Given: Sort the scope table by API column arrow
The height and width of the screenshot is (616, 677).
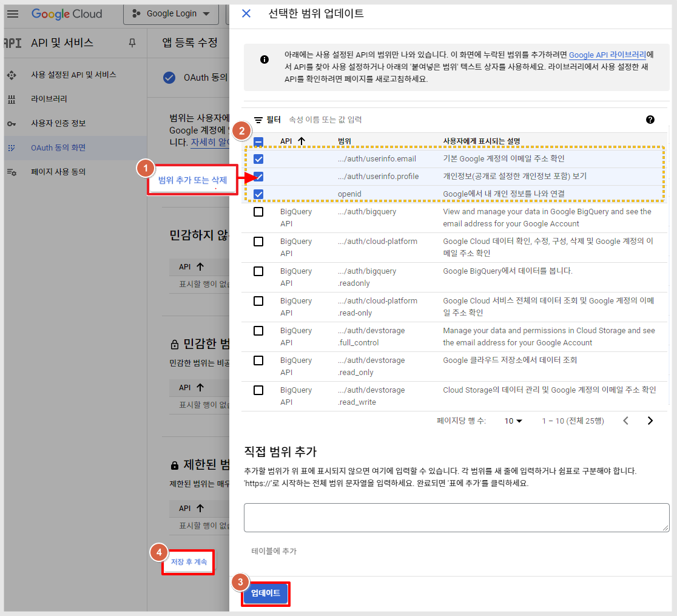Looking at the screenshot, I should (301, 141).
